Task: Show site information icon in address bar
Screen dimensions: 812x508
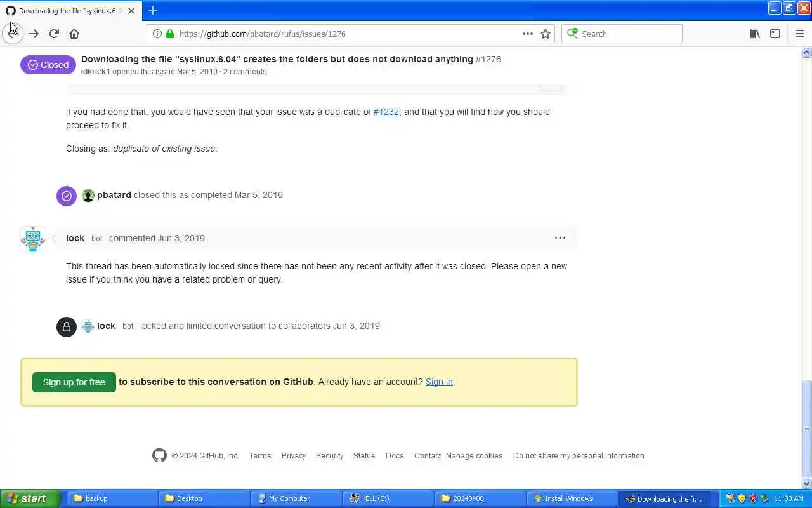Action: [x=157, y=34]
